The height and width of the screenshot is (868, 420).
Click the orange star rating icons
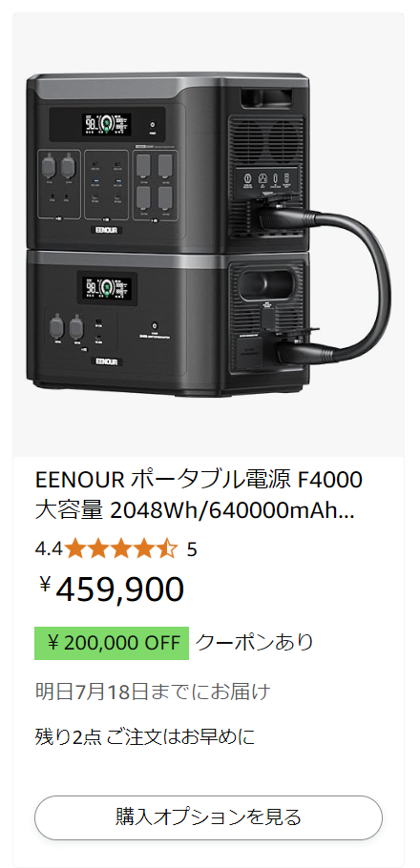[121, 549]
